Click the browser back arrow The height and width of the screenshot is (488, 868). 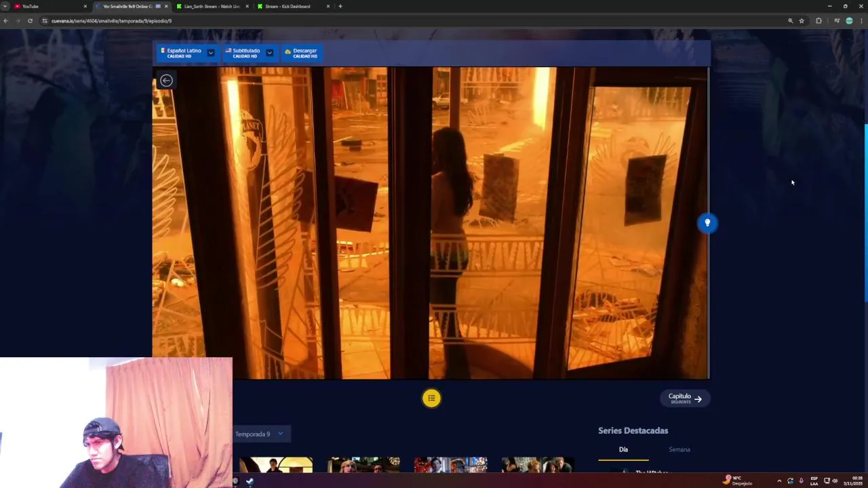tap(6, 21)
